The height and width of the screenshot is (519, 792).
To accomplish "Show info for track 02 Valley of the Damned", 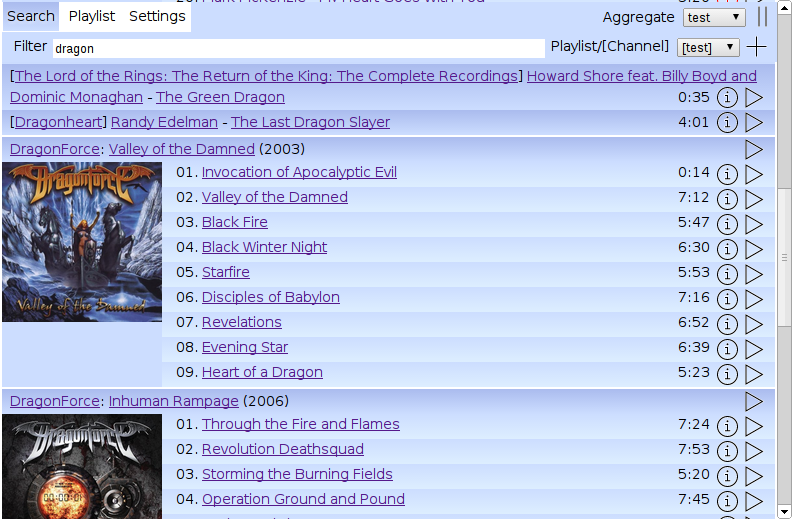I will pyautogui.click(x=727, y=199).
